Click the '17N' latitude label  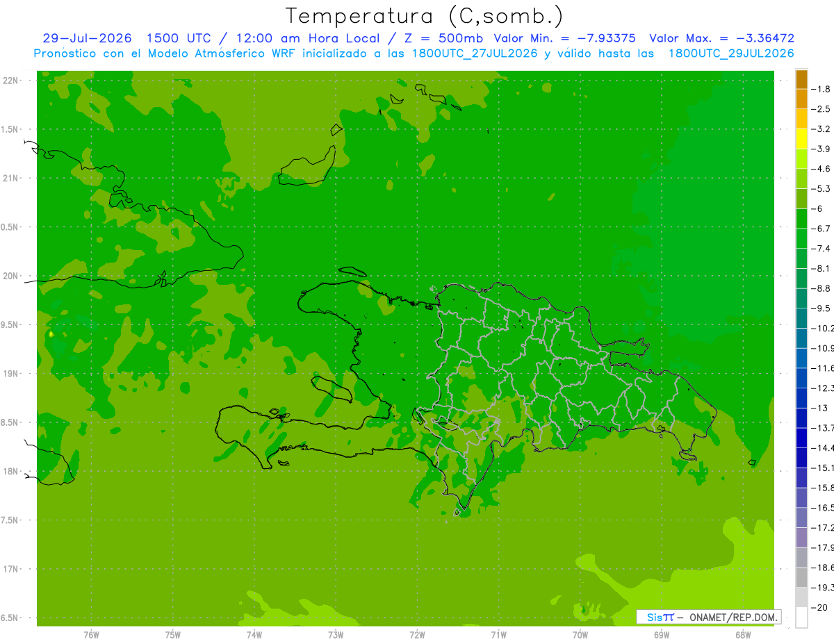tap(10, 569)
